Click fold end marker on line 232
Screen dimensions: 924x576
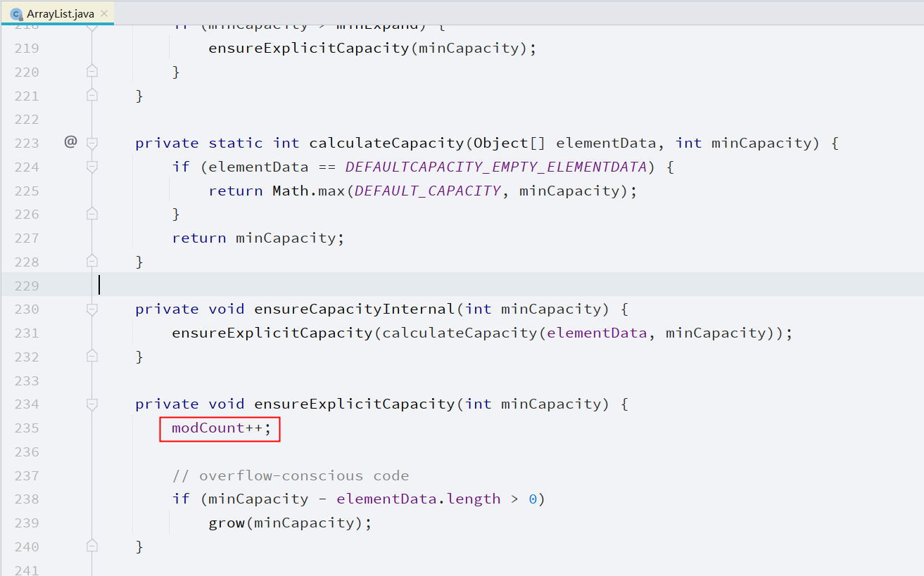(x=91, y=356)
